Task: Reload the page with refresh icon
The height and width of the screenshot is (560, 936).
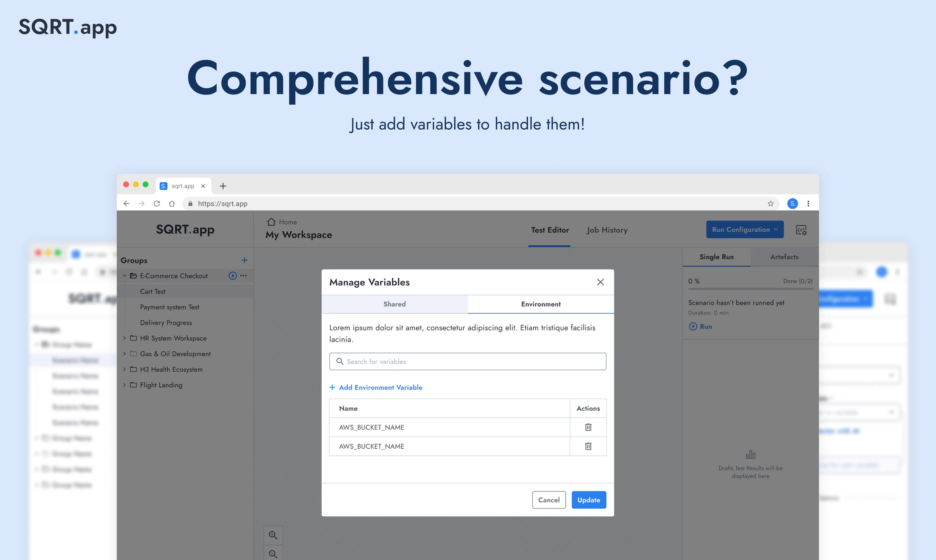Action: click(x=157, y=204)
